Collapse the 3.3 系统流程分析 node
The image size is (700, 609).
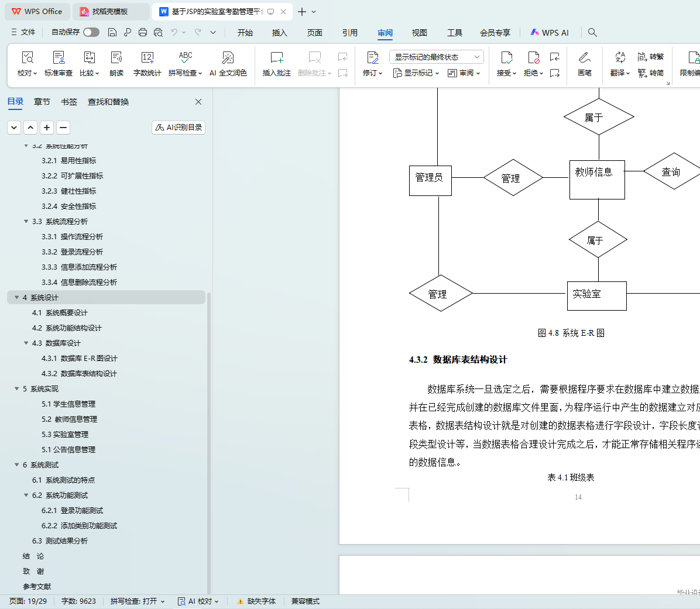(x=26, y=221)
